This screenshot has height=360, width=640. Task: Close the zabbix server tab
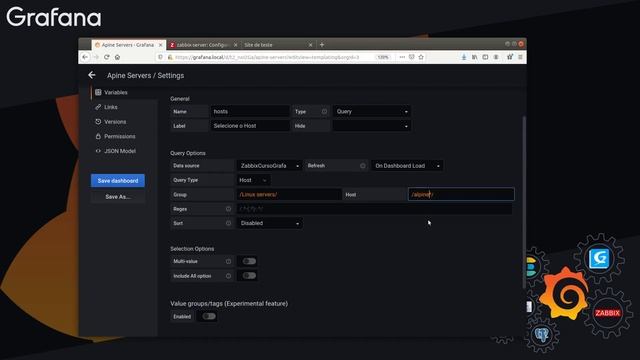(x=236, y=45)
